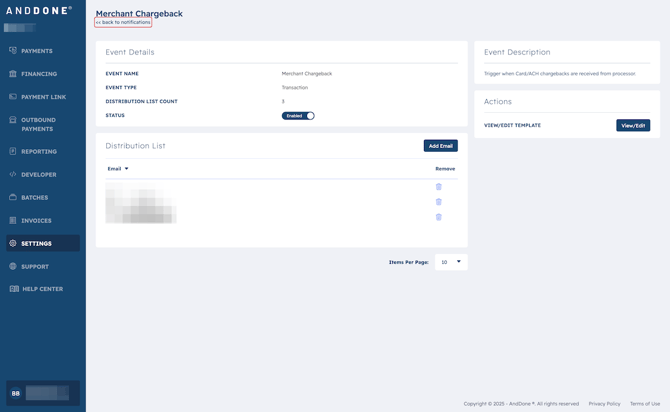This screenshot has width=670, height=412.
Task: Click the Developer code icon
Action: click(13, 175)
